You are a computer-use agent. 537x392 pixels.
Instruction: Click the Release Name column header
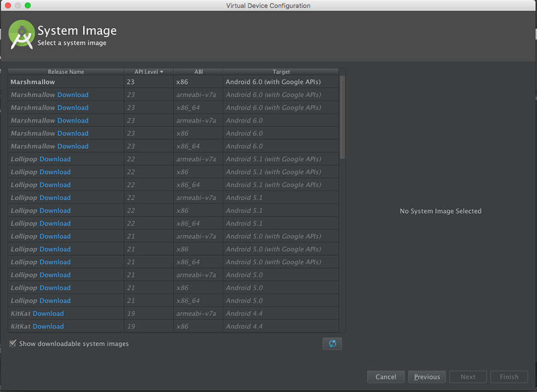[66, 72]
